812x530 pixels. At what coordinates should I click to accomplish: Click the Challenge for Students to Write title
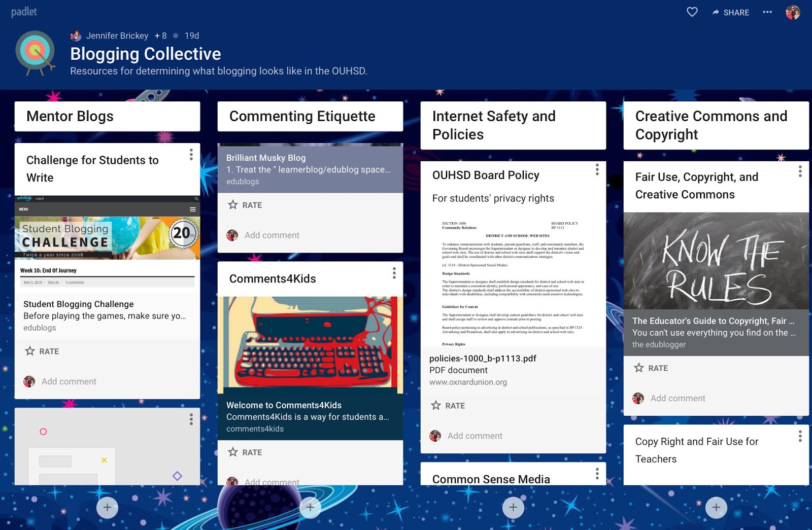(92, 169)
